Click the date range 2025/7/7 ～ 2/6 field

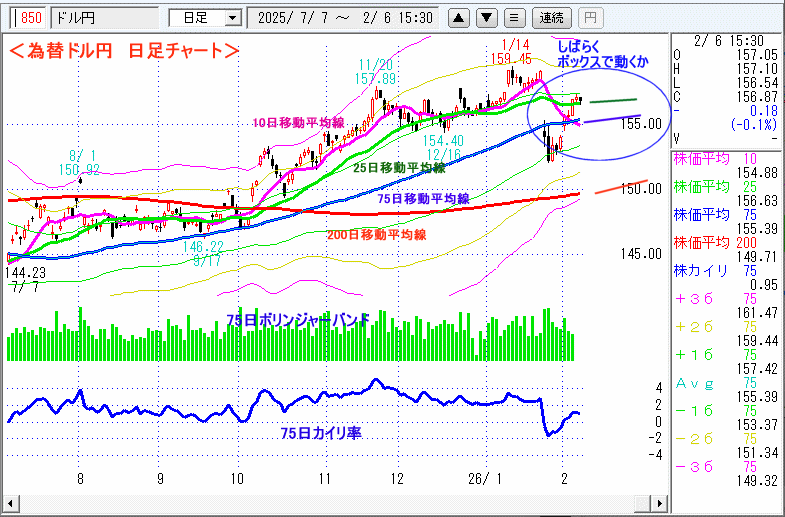coord(345,18)
